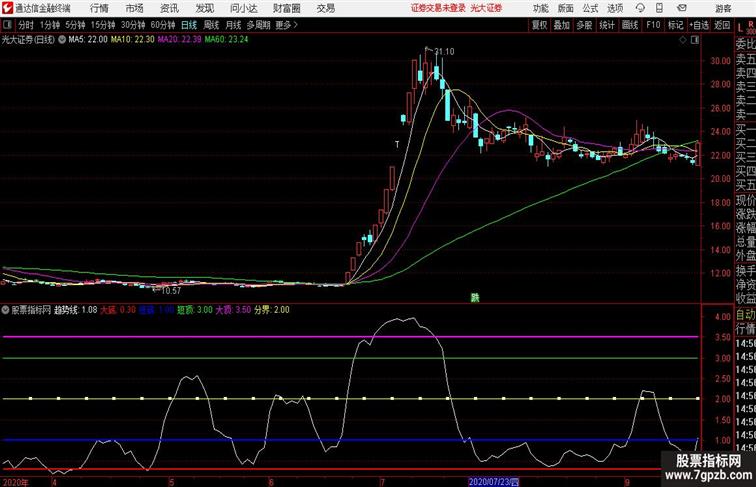Click the 叠加 overlay button
This screenshot has width=756, height=487.
562,25
